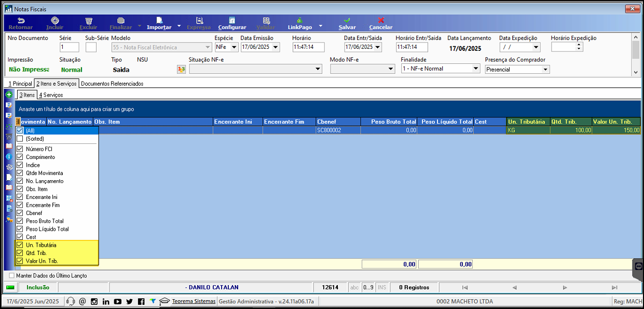Open the Espécie NFe dropdown
The image size is (644, 309).
click(x=234, y=47)
